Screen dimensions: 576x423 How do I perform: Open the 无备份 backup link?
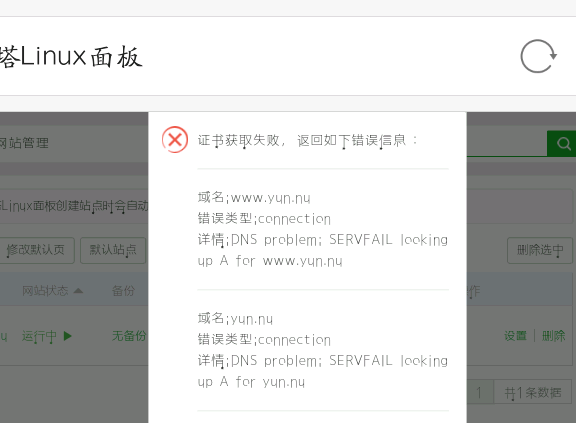[x=129, y=336]
